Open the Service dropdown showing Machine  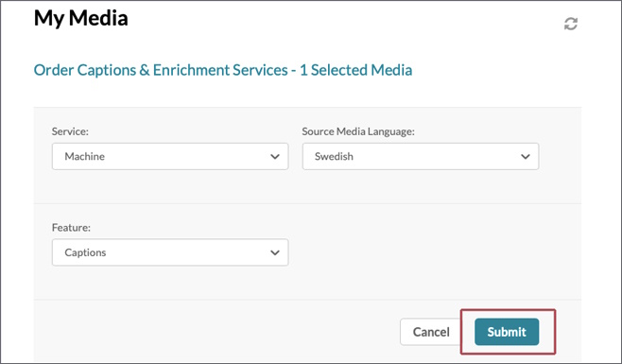click(170, 156)
